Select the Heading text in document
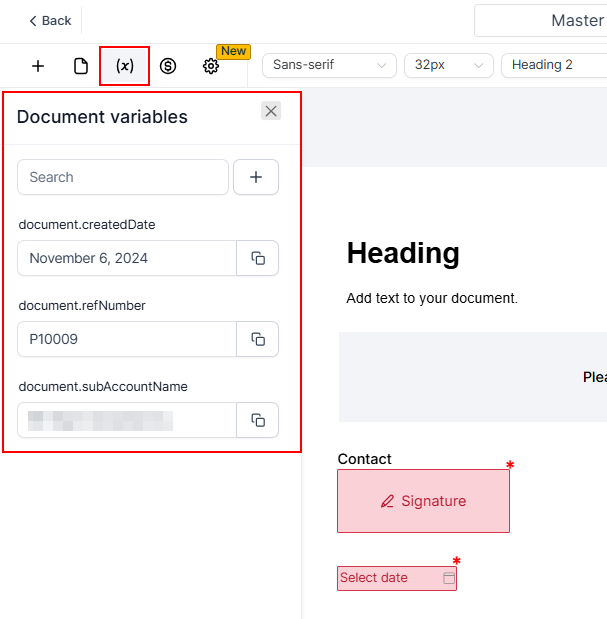Screen dimensions: 607x619 tap(403, 254)
